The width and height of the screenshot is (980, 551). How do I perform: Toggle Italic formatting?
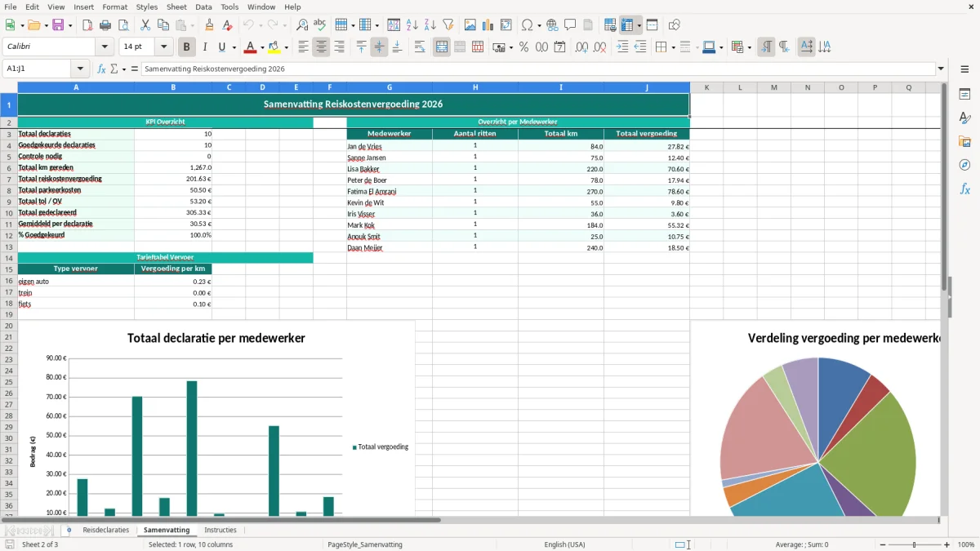coord(204,47)
